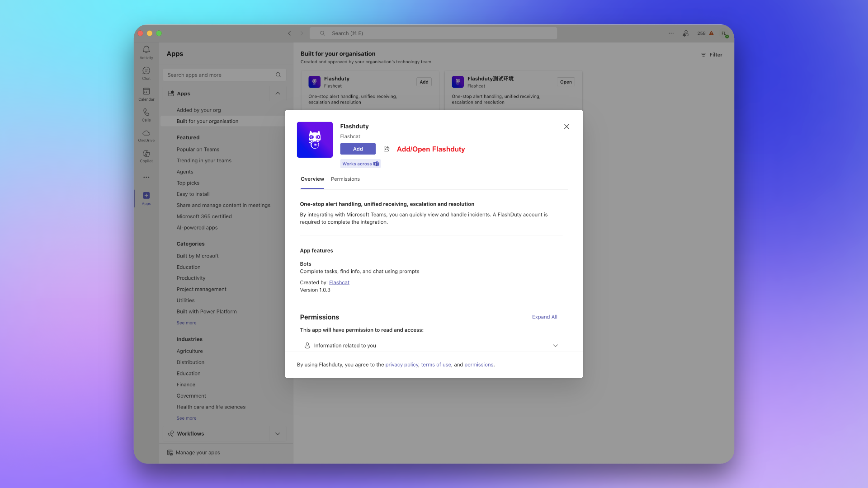868x488 pixels.
Task: Expand Information related to you section
Action: click(555, 346)
